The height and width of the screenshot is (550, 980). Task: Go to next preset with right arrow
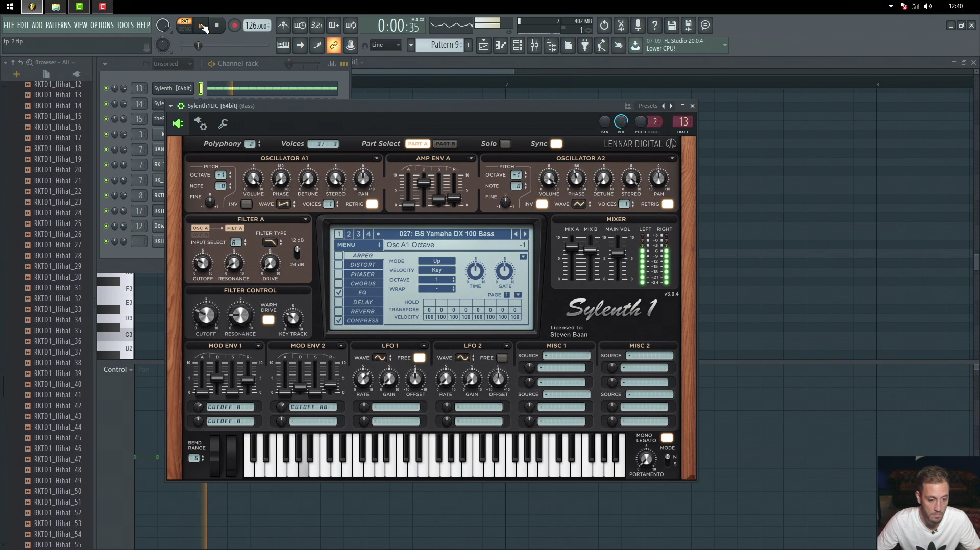click(525, 234)
